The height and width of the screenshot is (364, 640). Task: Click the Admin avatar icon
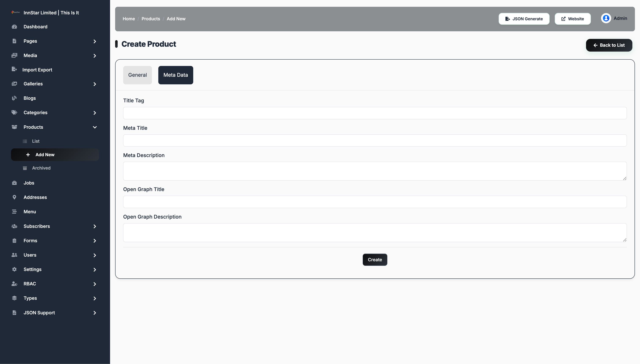606,18
